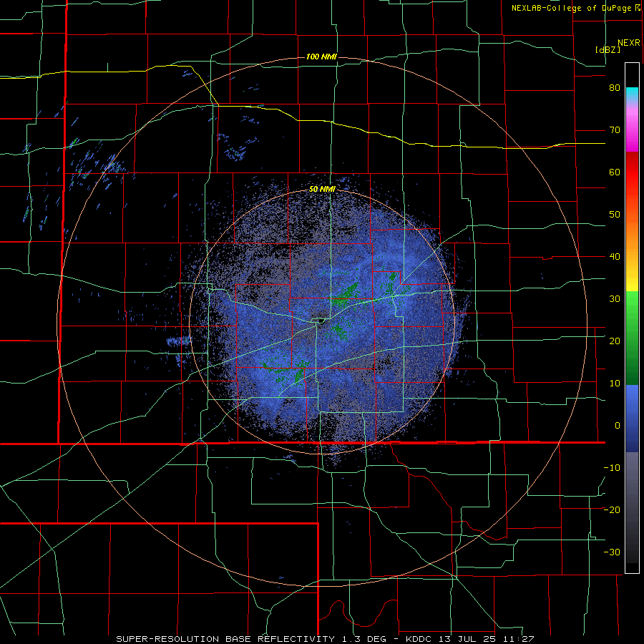Click the [dBZ] unit label
Image resolution: width=644 pixels, height=644 pixels.
click(608, 50)
